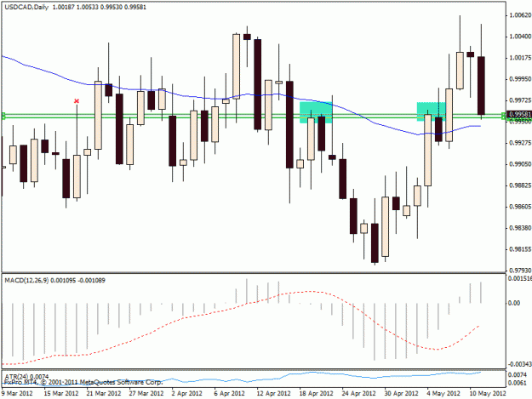
Task: Click the ATR(24) 0.0074 indicator label
Action: 26,377
